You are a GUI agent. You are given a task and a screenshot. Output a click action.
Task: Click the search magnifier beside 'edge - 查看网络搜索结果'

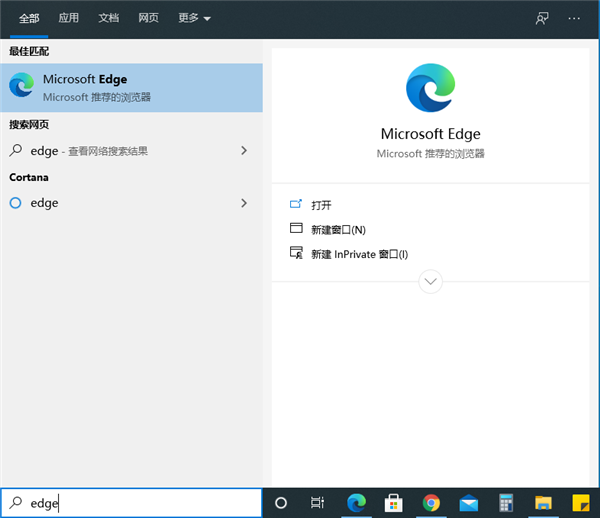16,150
